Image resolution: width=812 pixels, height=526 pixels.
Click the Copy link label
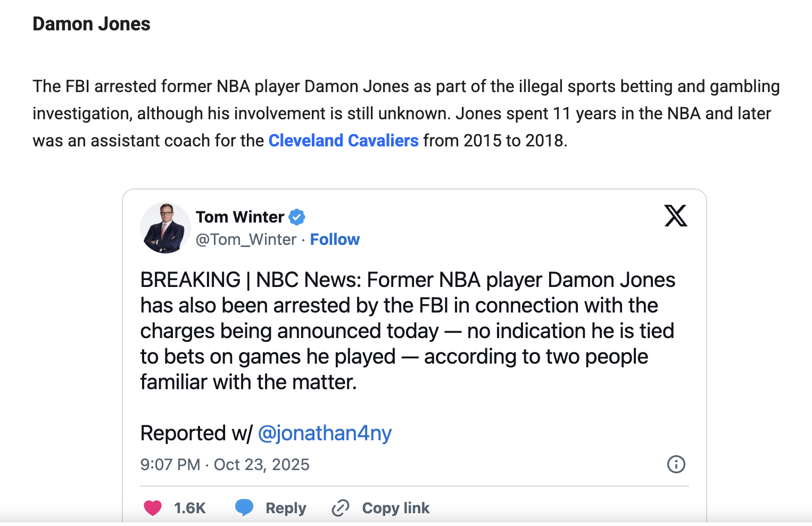(x=395, y=508)
